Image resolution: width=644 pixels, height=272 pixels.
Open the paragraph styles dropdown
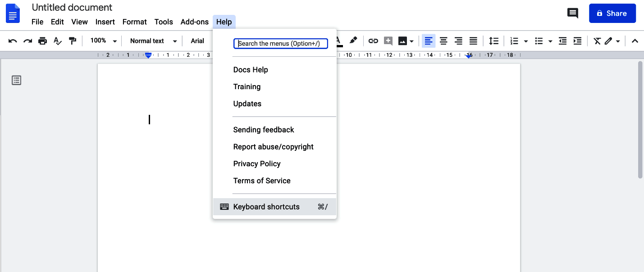click(x=152, y=41)
